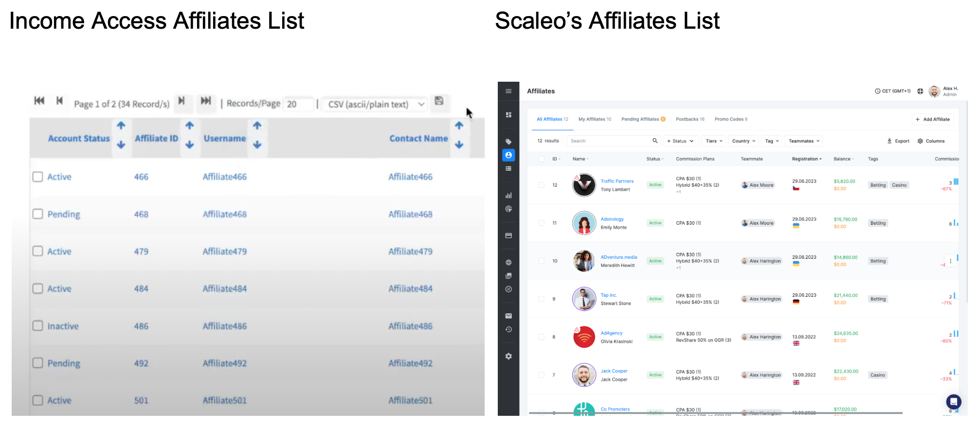Image resolution: width=980 pixels, height=427 pixels.
Task: Open Scaleo dashboard sidebar icon
Action: [x=508, y=115]
